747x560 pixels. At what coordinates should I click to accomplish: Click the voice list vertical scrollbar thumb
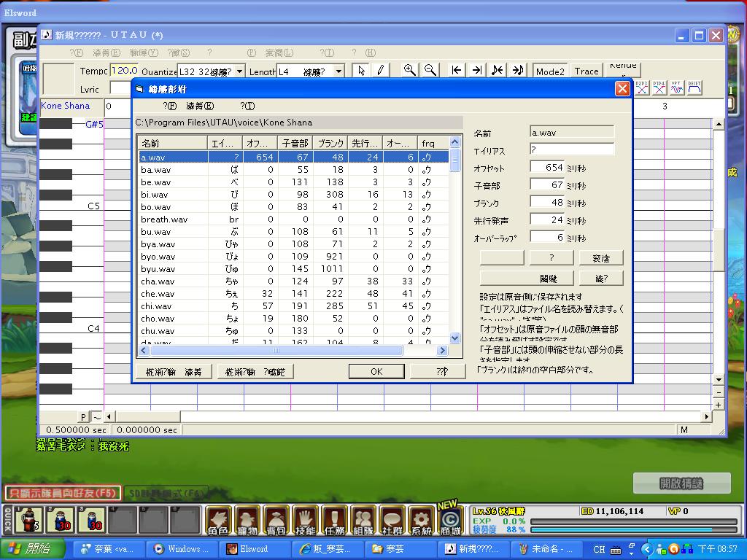pyautogui.click(x=455, y=160)
